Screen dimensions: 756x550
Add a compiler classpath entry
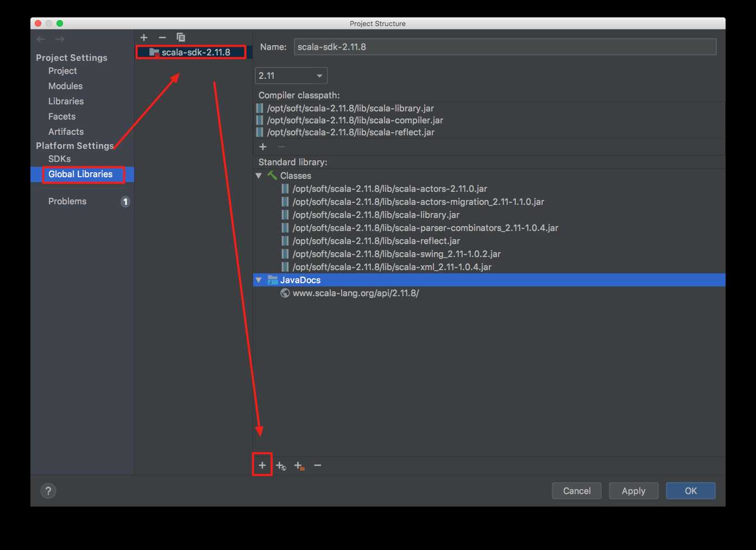click(263, 147)
